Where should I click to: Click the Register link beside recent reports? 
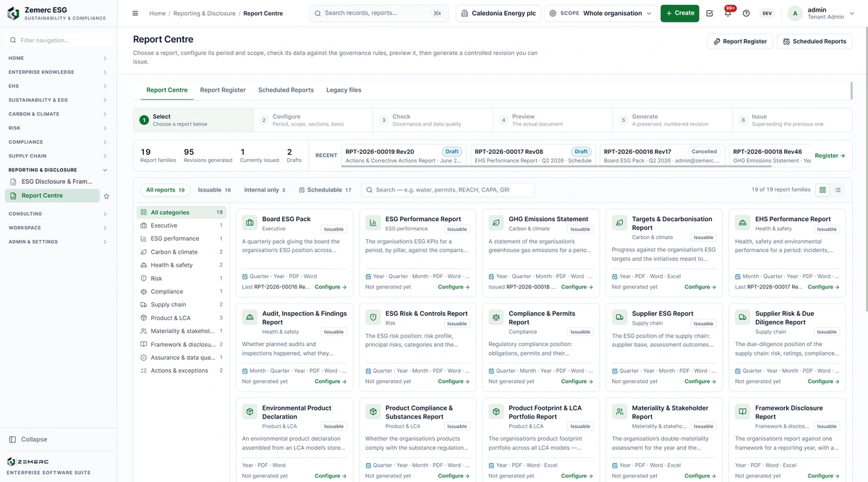point(830,155)
